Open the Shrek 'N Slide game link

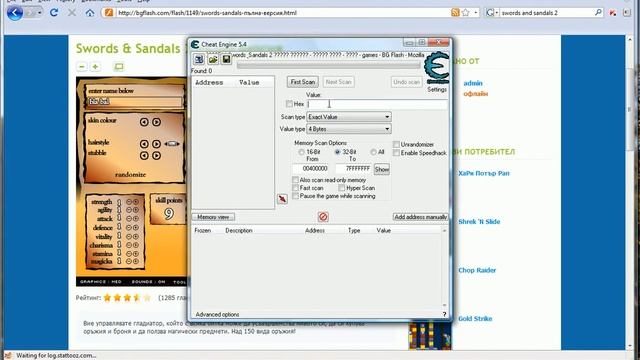coord(479,222)
